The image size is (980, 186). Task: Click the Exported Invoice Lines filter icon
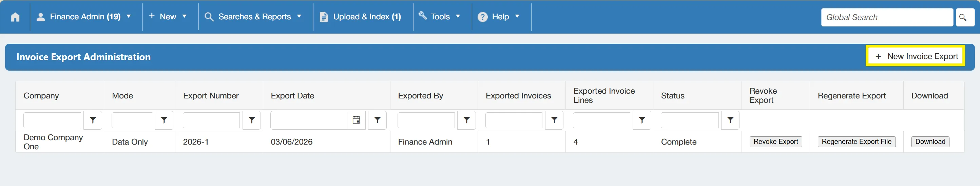coord(642,120)
